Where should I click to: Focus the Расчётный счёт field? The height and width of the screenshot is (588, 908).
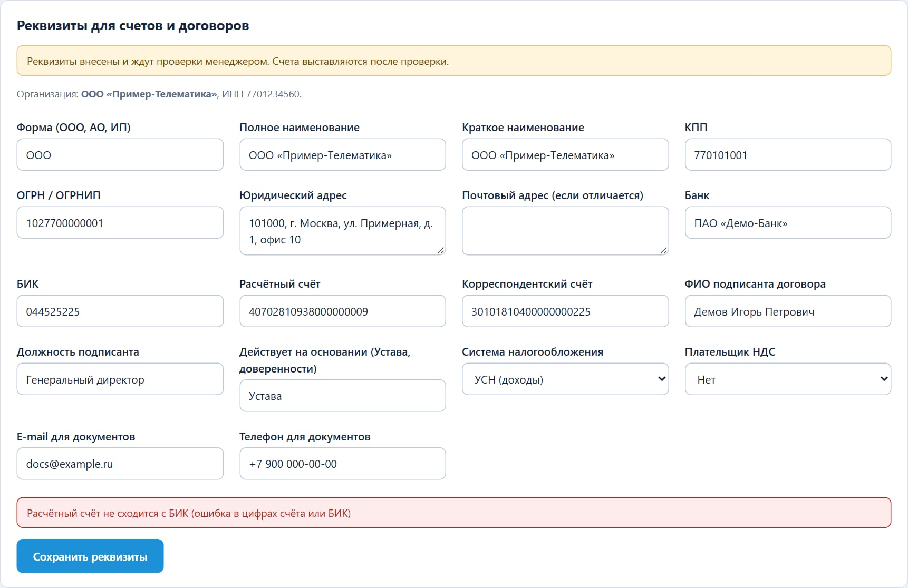[343, 311]
